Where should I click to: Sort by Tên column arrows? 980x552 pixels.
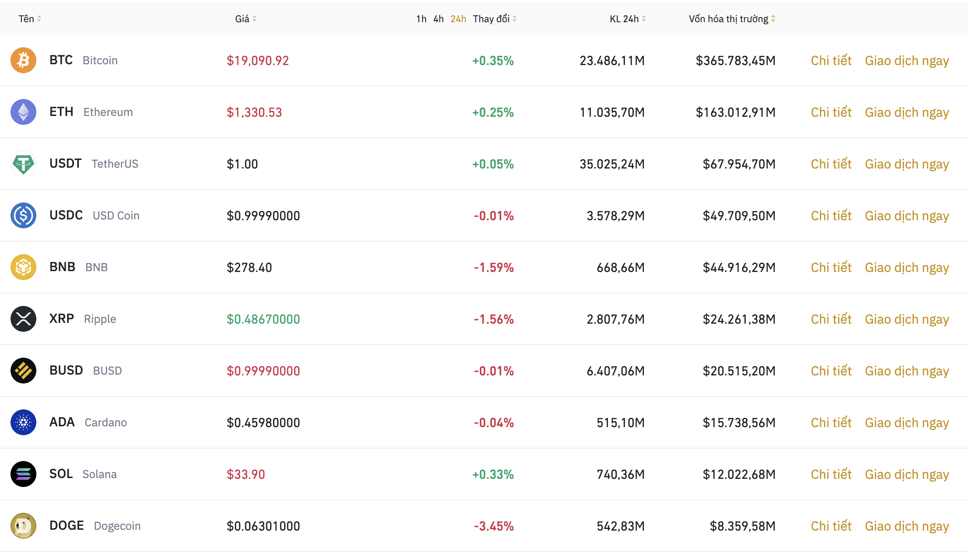pos(39,19)
